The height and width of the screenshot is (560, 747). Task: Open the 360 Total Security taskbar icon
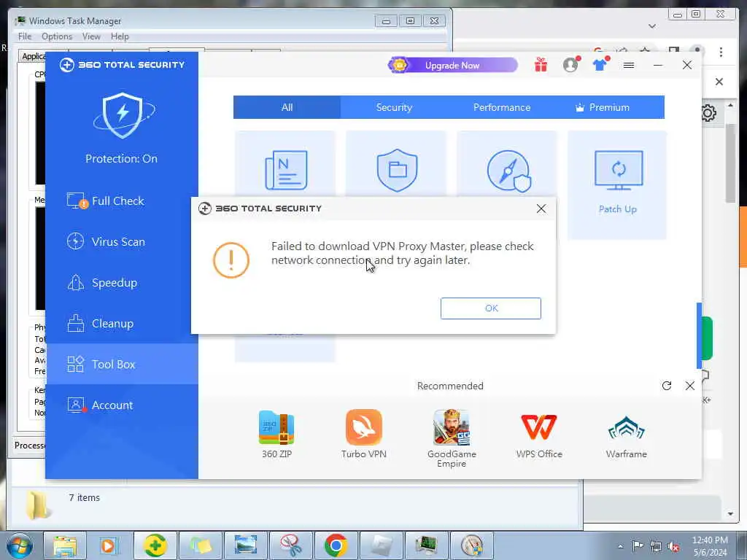(155, 545)
